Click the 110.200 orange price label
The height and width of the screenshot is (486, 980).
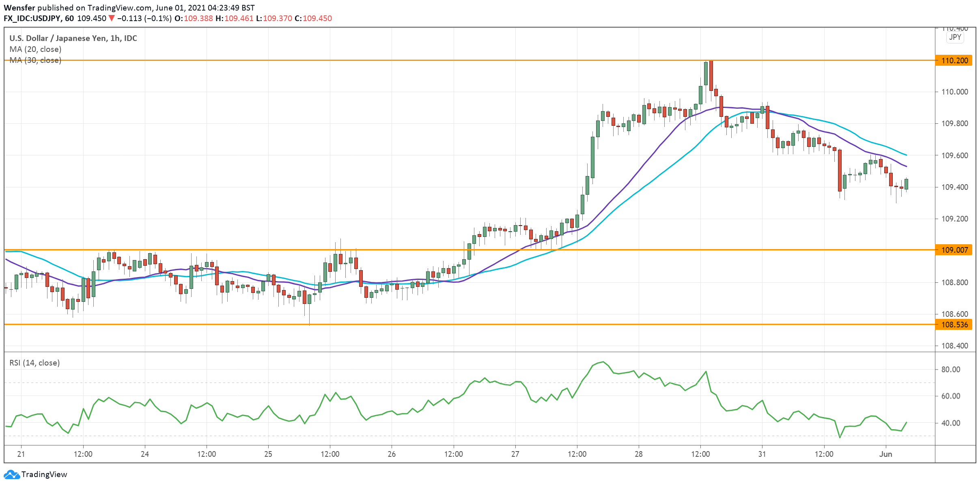[954, 60]
